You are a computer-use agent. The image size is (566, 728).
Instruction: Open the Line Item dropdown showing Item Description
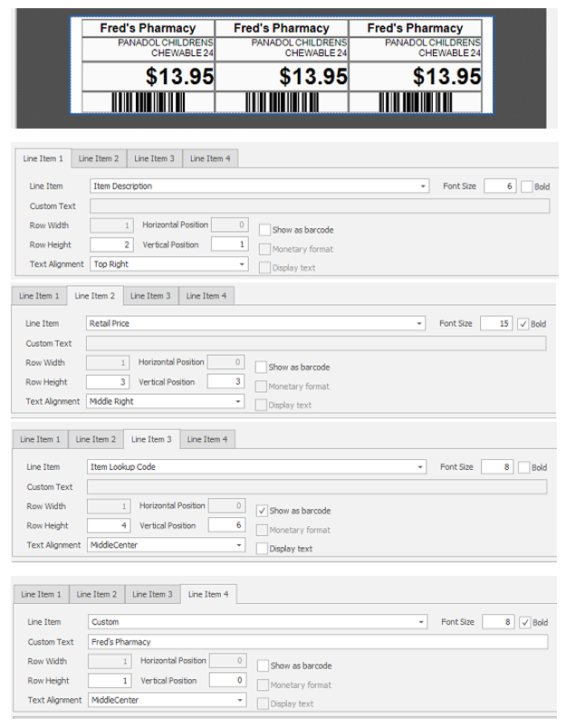(x=259, y=187)
